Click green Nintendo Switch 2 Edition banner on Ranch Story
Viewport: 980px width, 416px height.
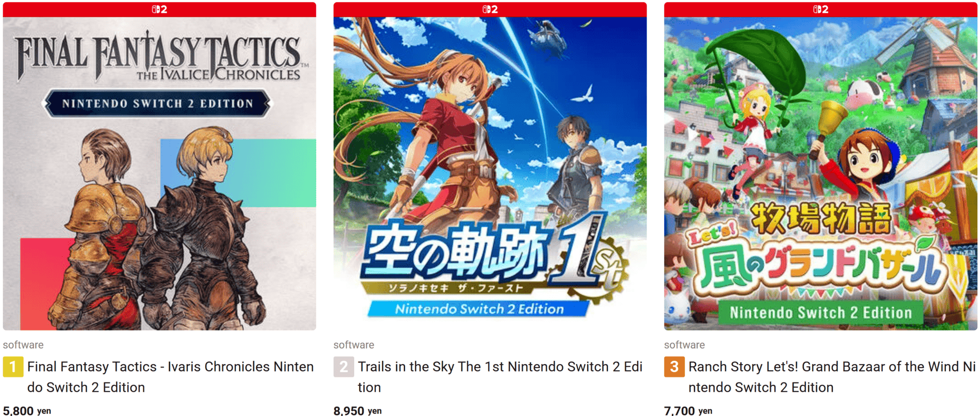(820, 313)
